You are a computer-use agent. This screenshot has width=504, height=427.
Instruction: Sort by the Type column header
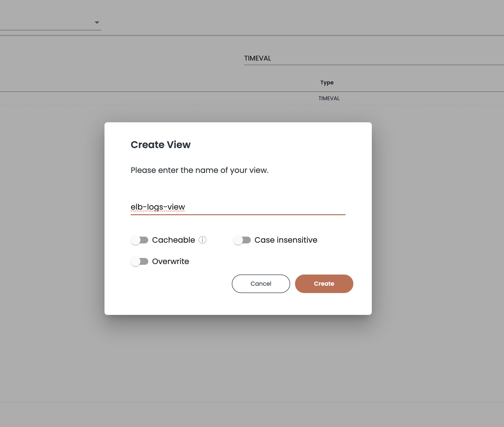327,82
